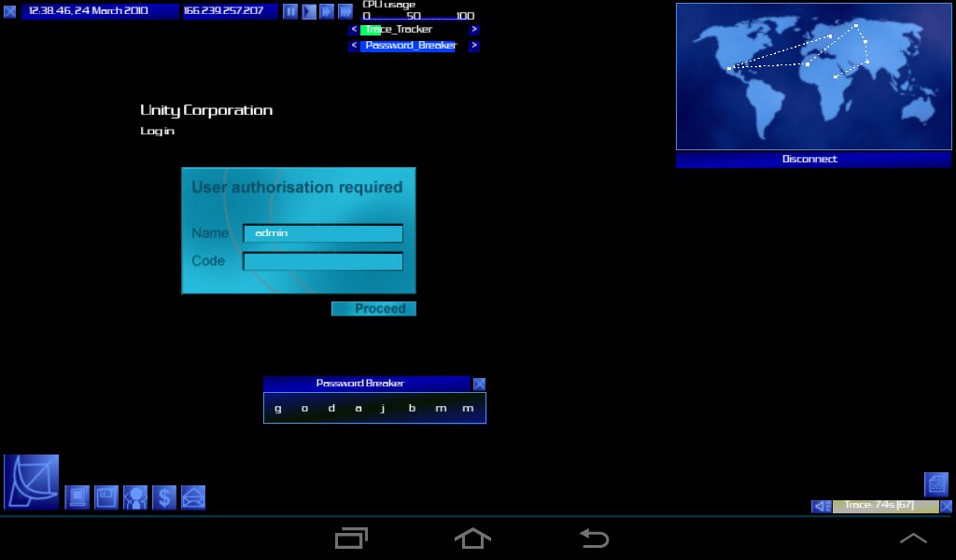956x560 pixels.
Task: Pause the game clock
Action: click(290, 11)
